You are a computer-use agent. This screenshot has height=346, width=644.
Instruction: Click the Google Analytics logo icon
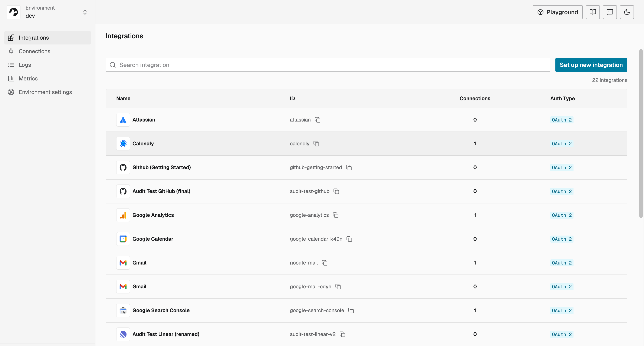[123, 215]
